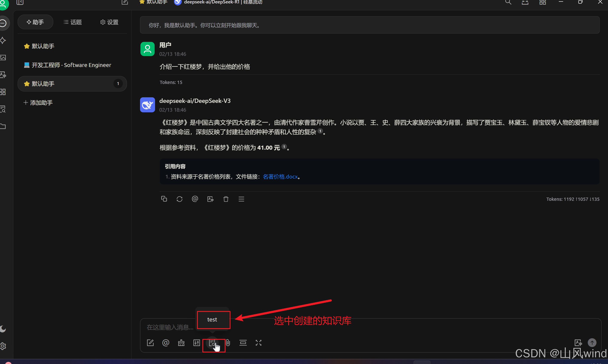Open the message menu with three lines icon

coord(241,199)
